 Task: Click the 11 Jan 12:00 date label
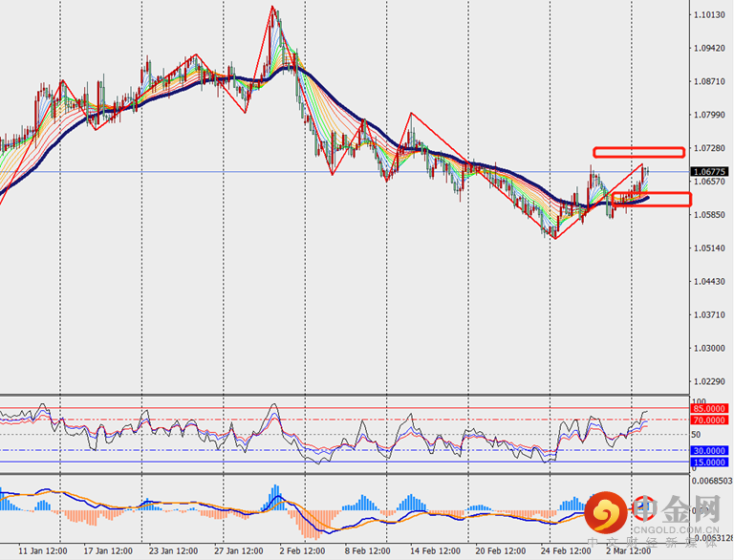43,551
